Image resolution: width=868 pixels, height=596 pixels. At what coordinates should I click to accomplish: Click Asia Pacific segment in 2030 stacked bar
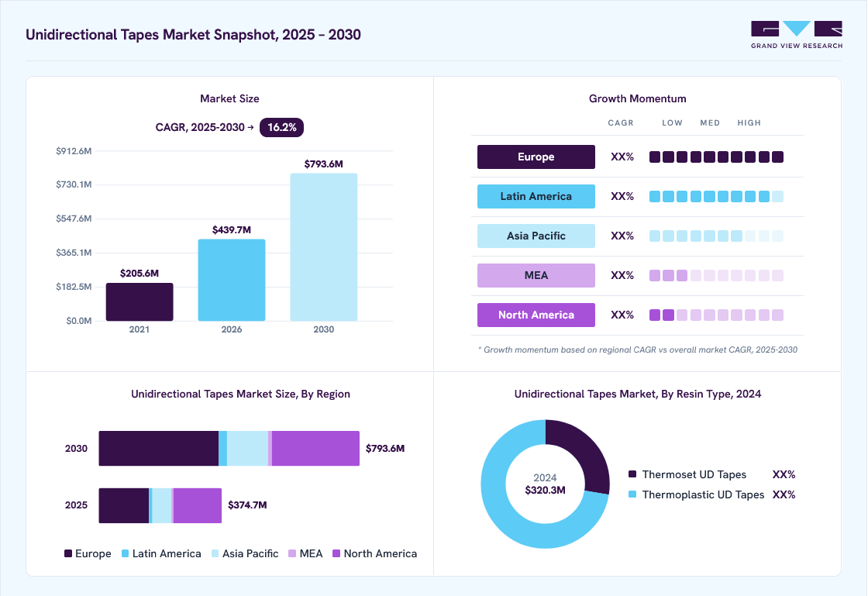pos(247,448)
